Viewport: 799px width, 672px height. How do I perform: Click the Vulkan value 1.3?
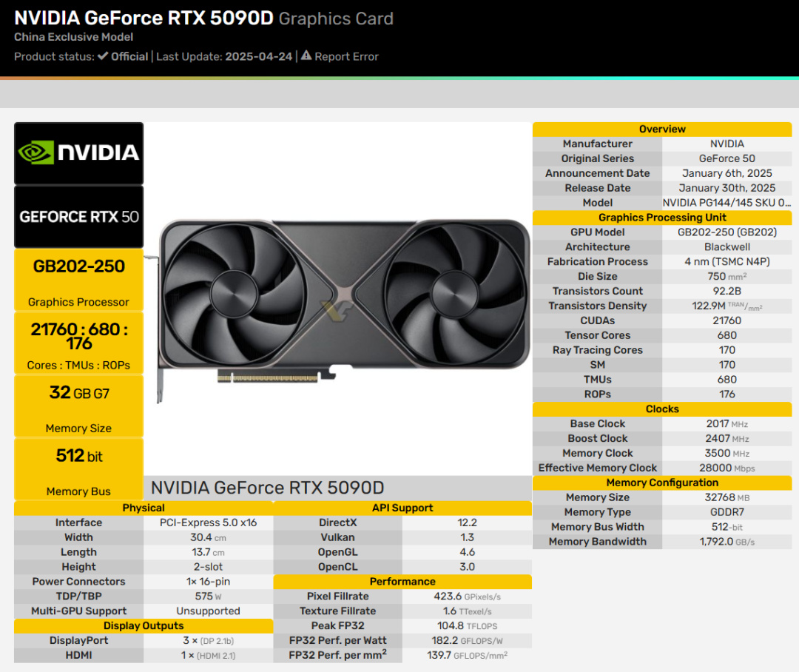(468, 537)
